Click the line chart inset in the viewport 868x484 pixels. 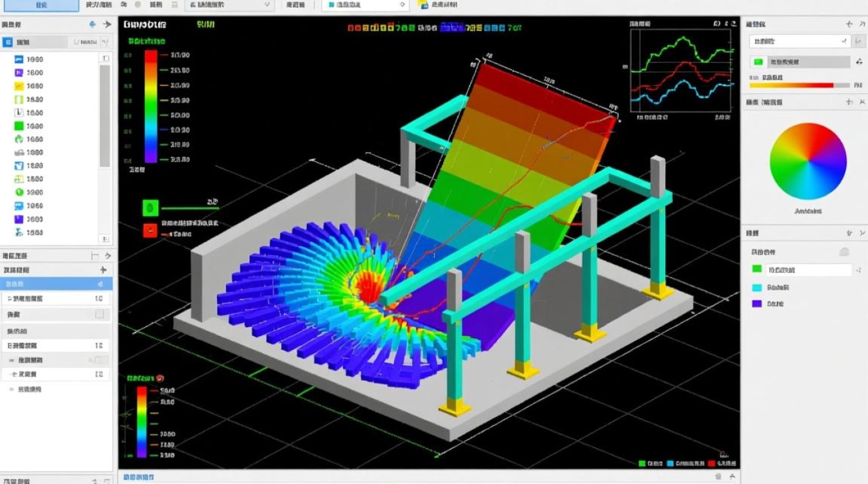point(681,70)
